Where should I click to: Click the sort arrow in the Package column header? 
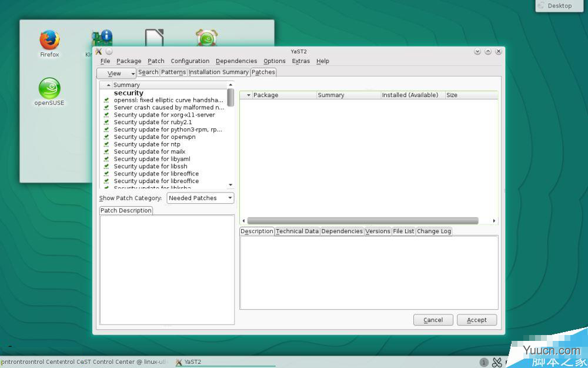click(x=249, y=95)
